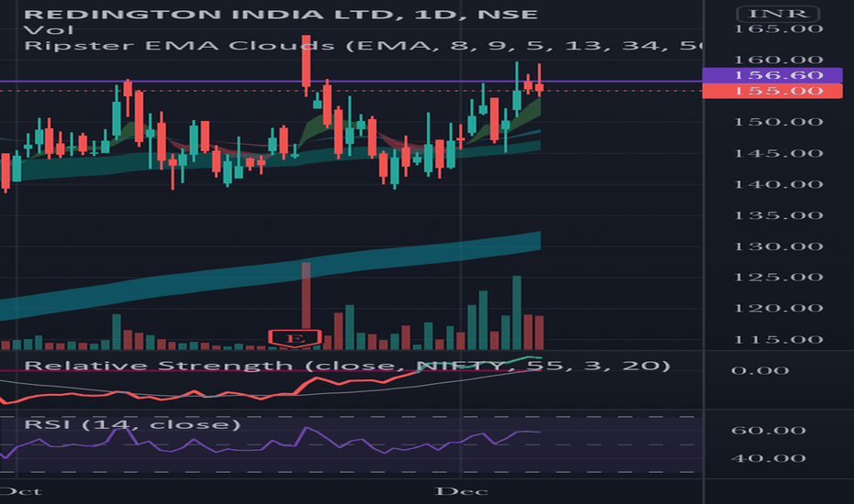Click the Vol indicator label

(x=49, y=30)
